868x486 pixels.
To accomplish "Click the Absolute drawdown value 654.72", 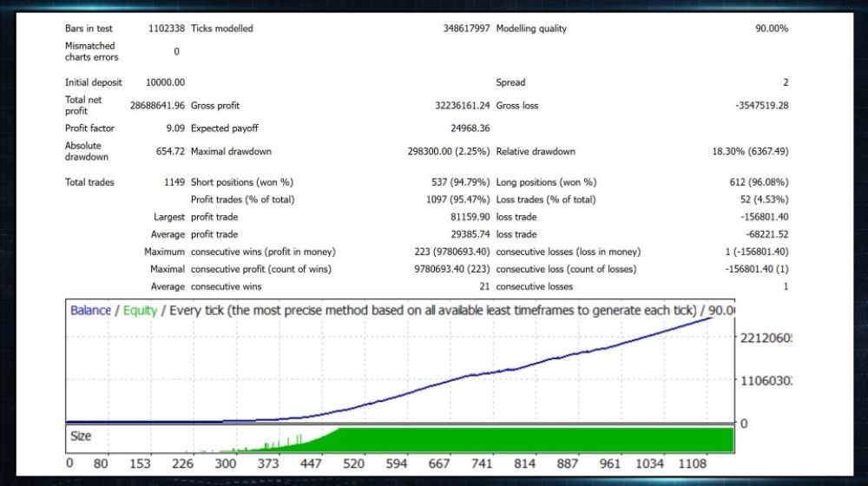I will (x=170, y=151).
